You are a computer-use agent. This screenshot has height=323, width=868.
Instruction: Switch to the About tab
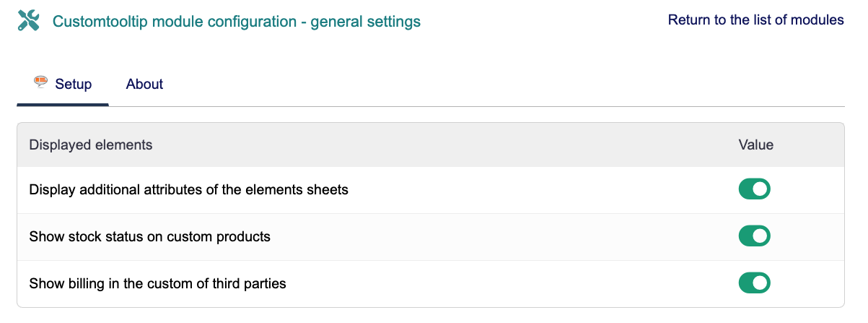tap(144, 85)
